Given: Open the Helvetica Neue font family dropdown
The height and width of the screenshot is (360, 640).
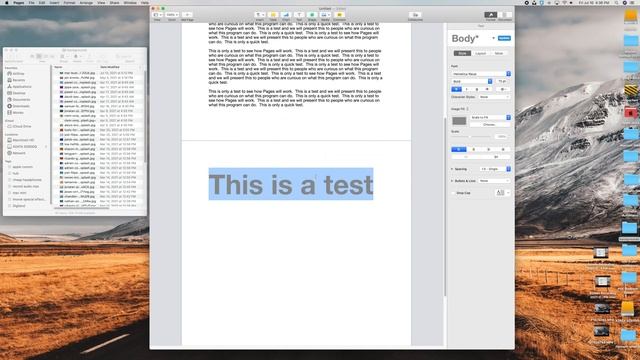Looking at the screenshot, I should pyautogui.click(x=481, y=74).
